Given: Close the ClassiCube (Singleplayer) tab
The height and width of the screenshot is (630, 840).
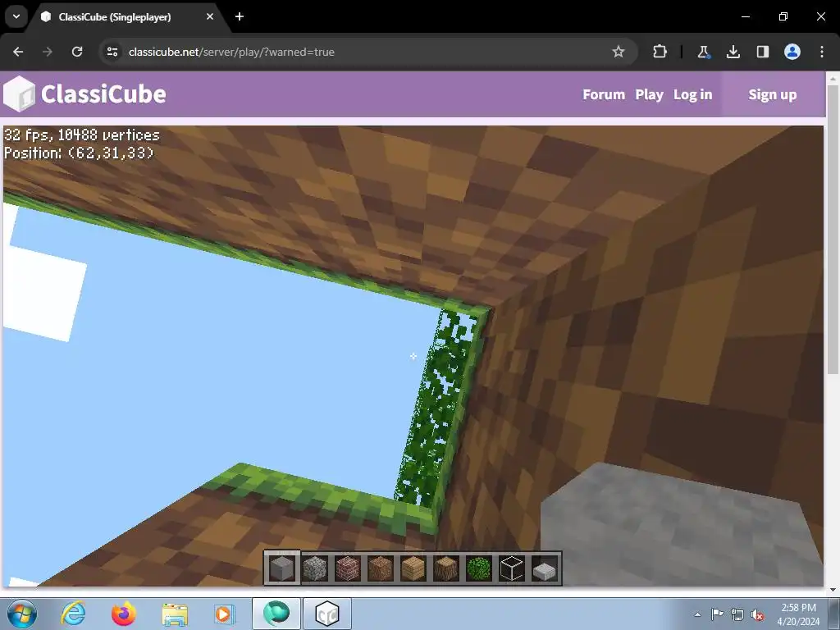Looking at the screenshot, I should click(x=210, y=16).
